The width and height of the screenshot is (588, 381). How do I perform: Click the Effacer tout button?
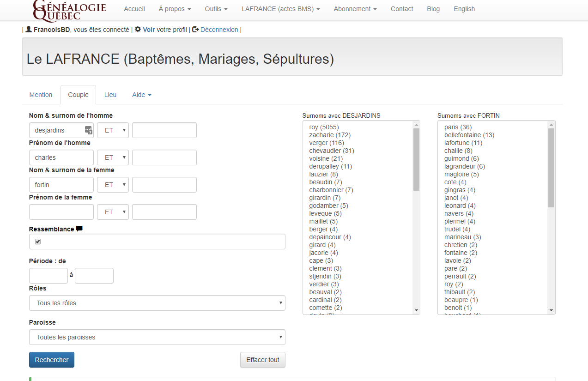tap(263, 360)
